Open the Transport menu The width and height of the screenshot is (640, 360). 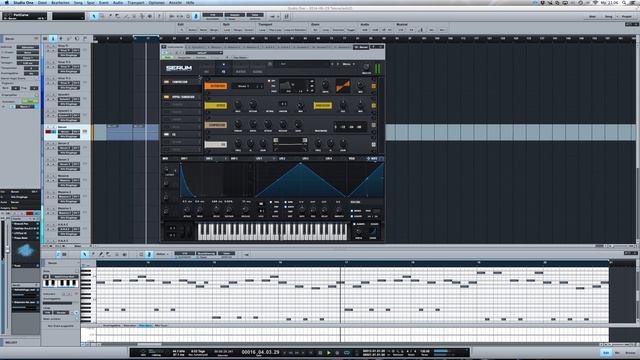(136, 2)
